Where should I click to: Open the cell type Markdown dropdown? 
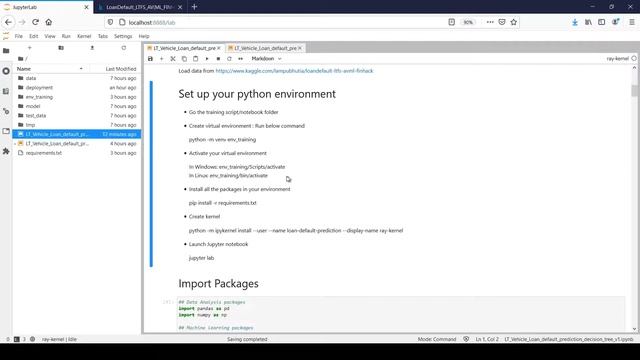pyautogui.click(x=266, y=59)
